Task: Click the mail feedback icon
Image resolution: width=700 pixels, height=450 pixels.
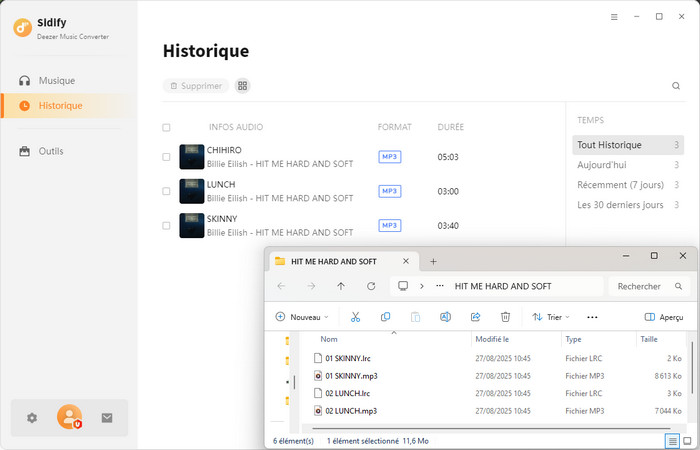Action: pos(107,418)
